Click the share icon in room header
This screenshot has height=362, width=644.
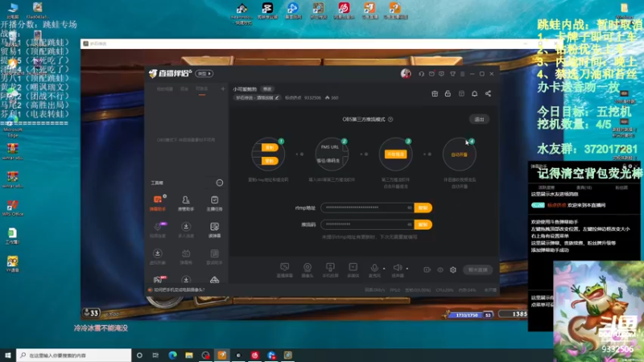(x=488, y=93)
